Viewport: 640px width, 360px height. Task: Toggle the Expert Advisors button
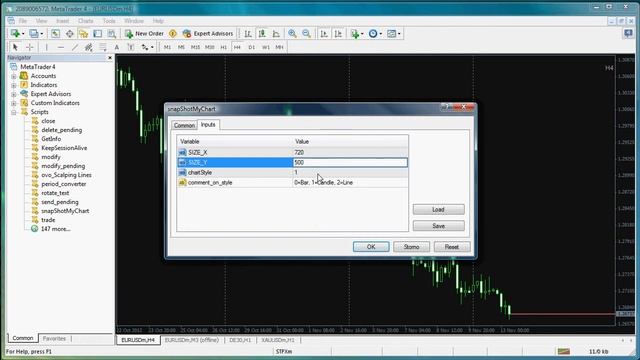(x=208, y=33)
